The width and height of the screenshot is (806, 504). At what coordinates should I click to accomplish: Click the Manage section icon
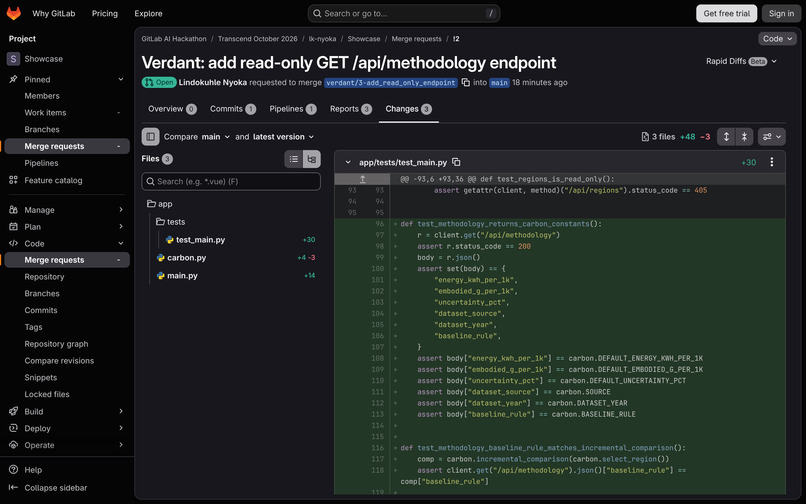pyautogui.click(x=13, y=210)
